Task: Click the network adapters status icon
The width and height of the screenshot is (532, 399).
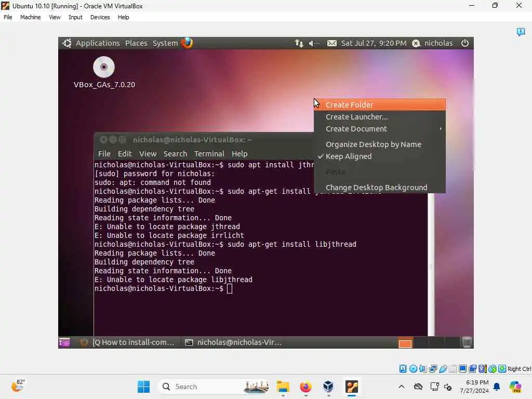Action: [x=433, y=368]
